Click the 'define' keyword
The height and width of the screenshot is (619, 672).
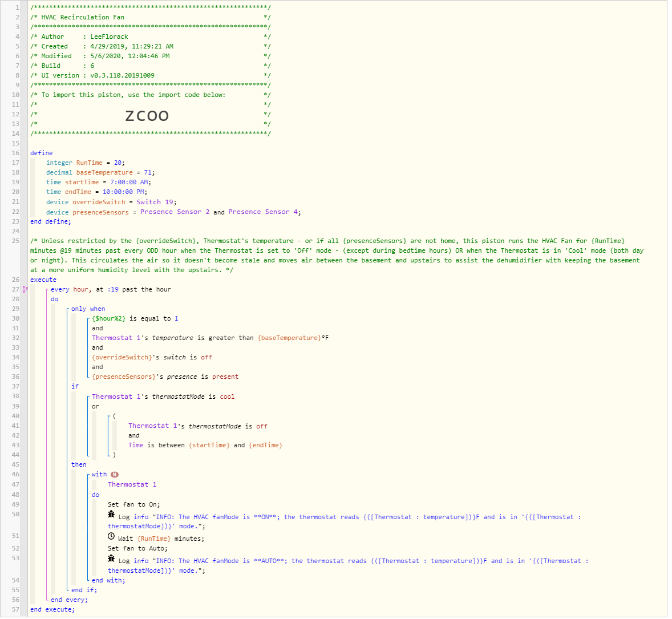tap(42, 153)
